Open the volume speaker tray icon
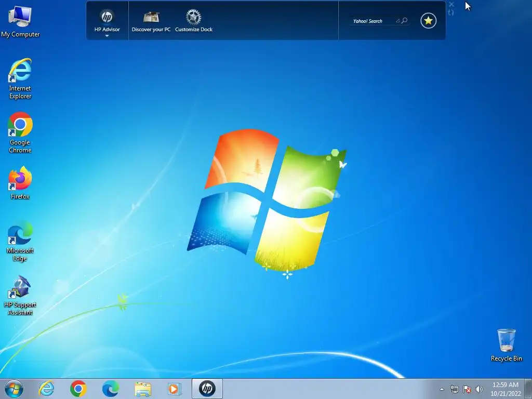The height and width of the screenshot is (399, 532). point(479,389)
